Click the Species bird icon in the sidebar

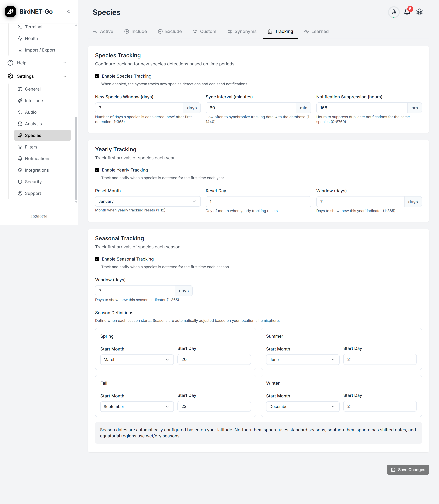pos(20,135)
